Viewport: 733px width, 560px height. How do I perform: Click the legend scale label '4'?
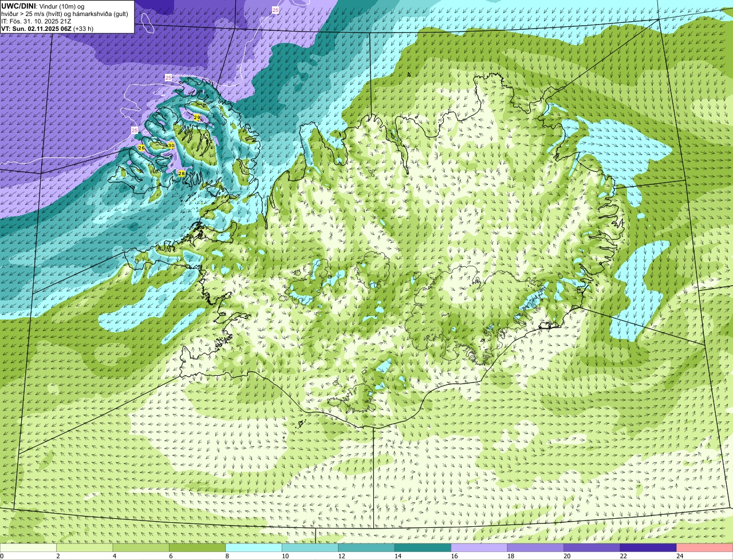[x=114, y=555]
